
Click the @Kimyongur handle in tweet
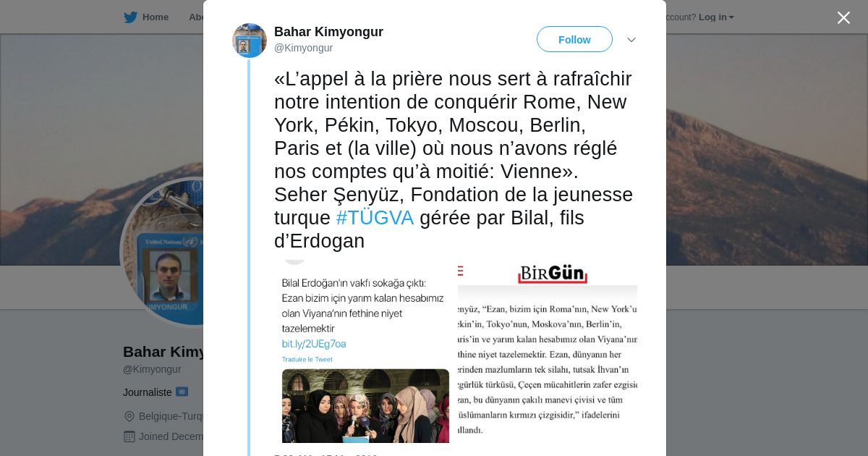coord(303,48)
